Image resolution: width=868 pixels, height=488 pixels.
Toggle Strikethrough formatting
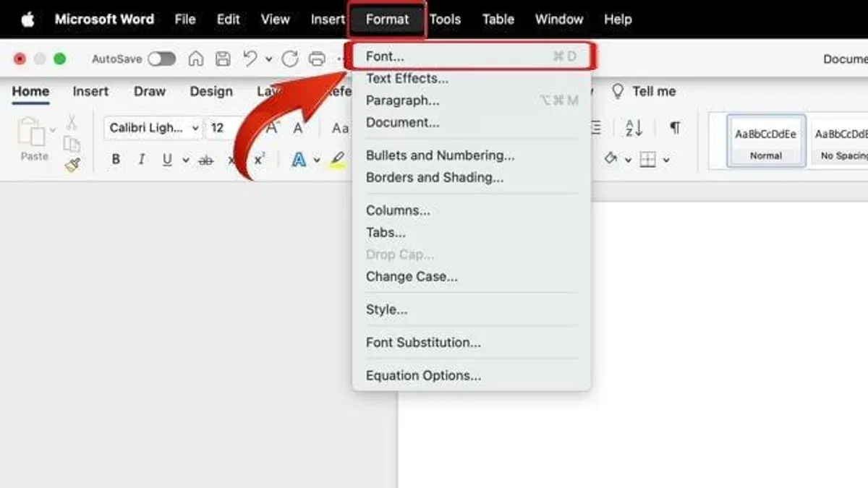point(206,160)
